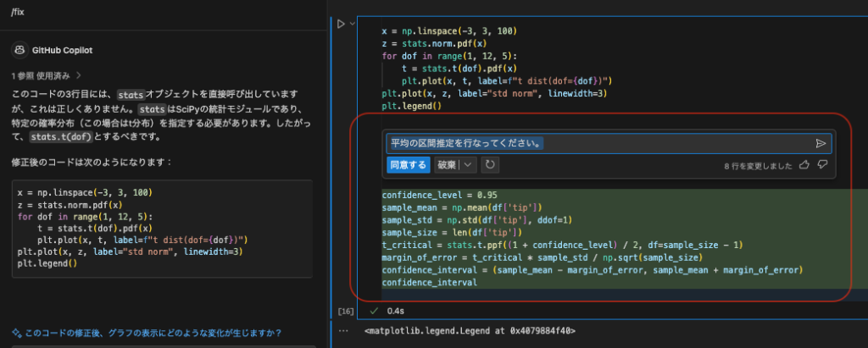Click the cell execution count [16]
Viewport: 868px width, 348px height.
coord(346,312)
